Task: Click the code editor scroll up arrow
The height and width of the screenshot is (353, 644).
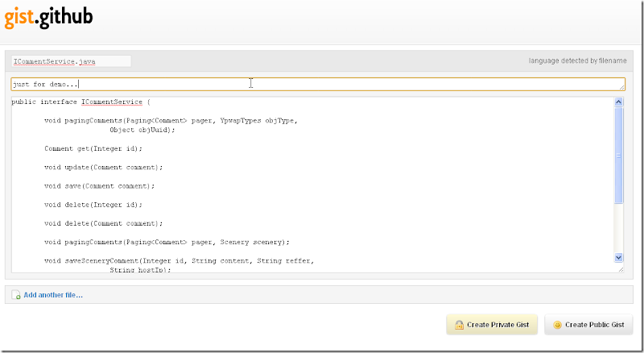Action: (x=618, y=102)
